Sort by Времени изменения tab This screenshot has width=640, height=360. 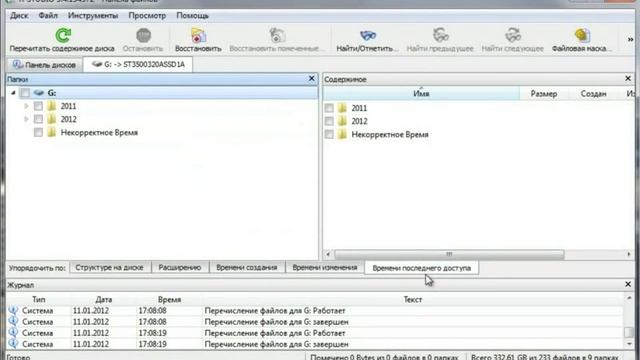pyautogui.click(x=325, y=268)
